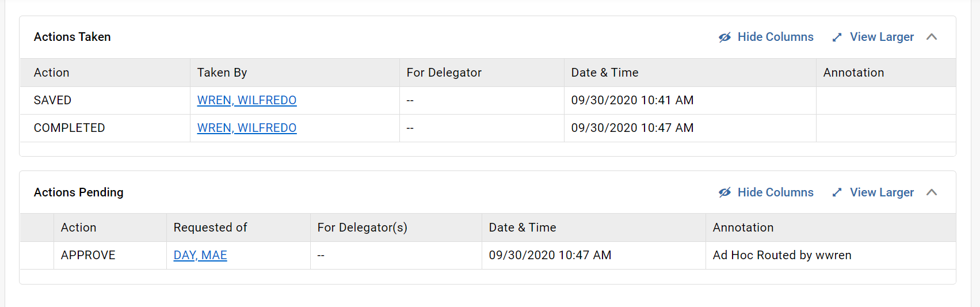Viewport: 980px width, 307px height.
Task: Collapse the Actions Pending panel
Action: (x=932, y=192)
